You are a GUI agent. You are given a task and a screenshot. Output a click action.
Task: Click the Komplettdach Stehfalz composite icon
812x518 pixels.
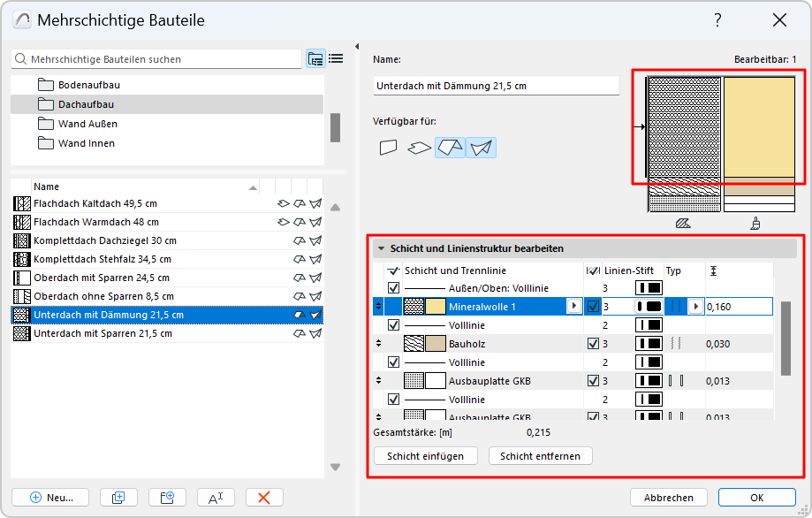(x=22, y=260)
